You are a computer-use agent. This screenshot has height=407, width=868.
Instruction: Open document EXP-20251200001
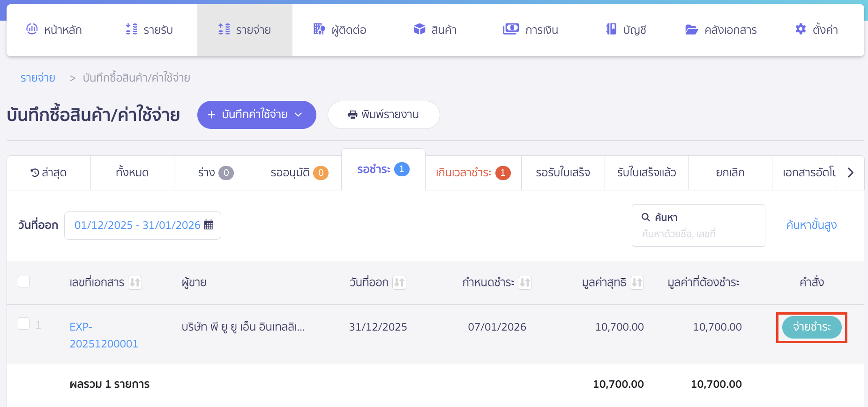click(x=104, y=335)
